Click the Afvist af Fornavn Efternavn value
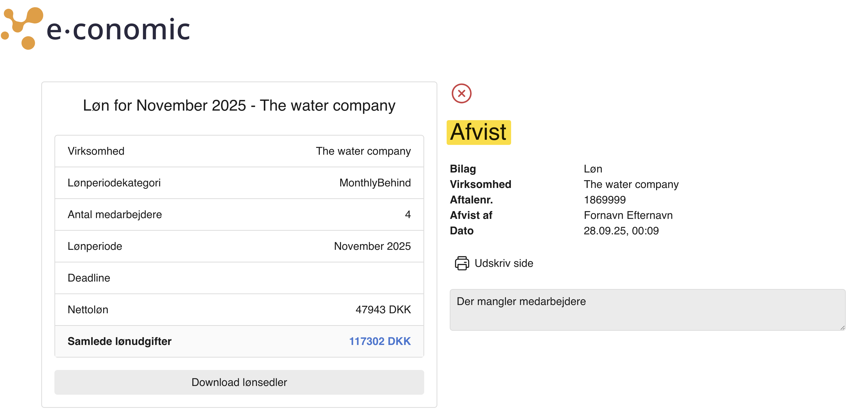Image resolution: width=868 pixels, height=412 pixels. pyautogui.click(x=628, y=215)
